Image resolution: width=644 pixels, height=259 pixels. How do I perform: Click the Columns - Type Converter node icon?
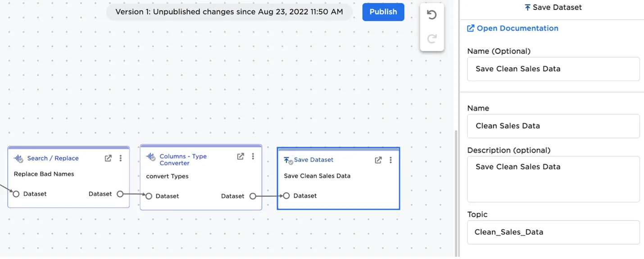point(151,157)
